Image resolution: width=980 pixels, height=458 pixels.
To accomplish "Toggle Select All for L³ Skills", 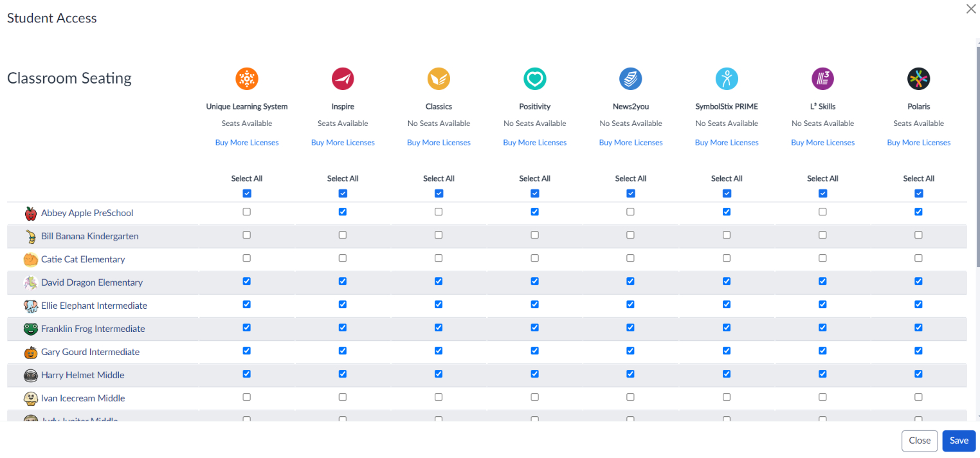I will (x=822, y=194).
